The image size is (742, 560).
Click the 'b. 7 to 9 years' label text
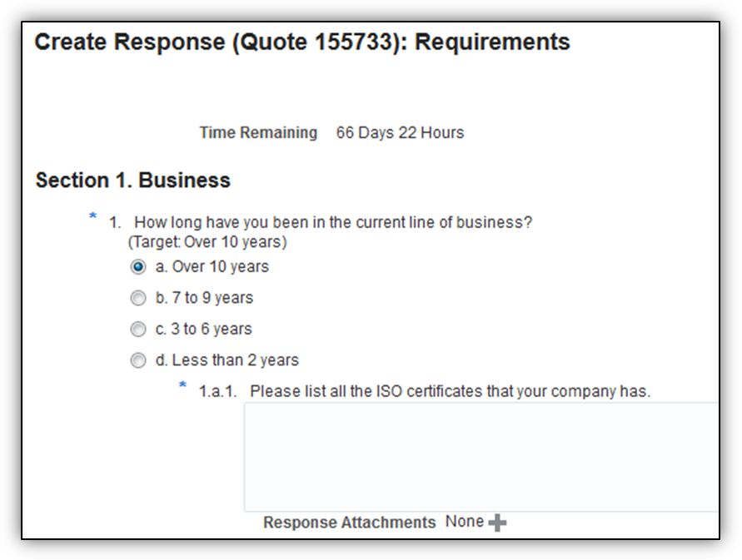204,298
